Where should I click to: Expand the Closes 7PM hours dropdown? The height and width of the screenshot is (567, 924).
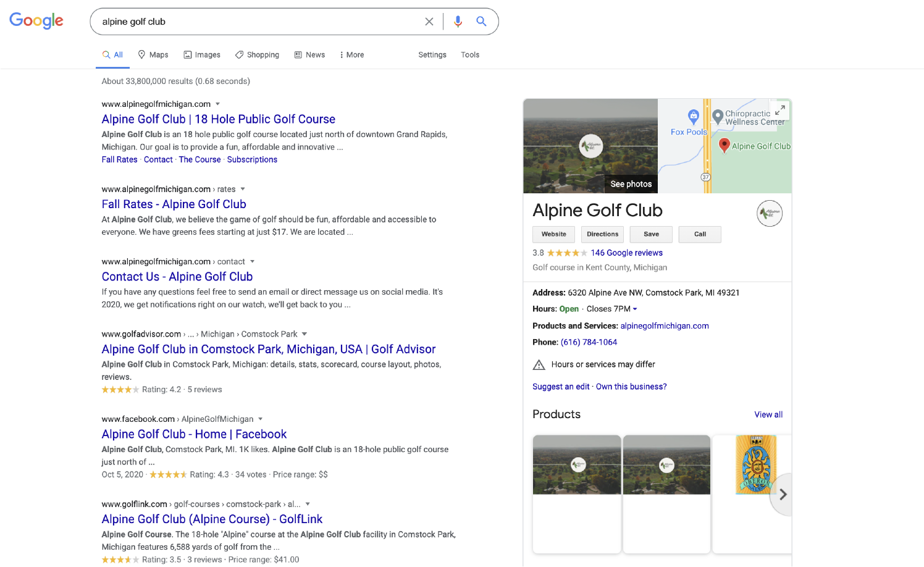pyautogui.click(x=635, y=309)
